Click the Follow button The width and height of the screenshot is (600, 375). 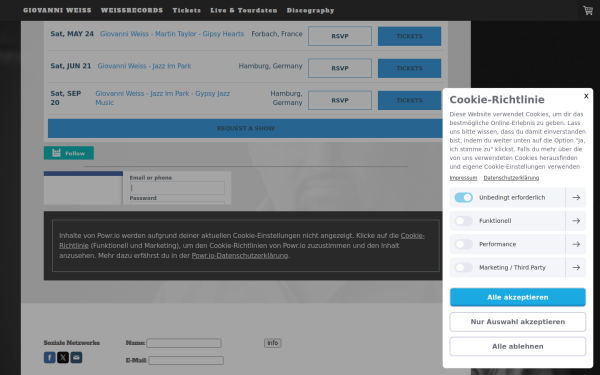tap(69, 153)
